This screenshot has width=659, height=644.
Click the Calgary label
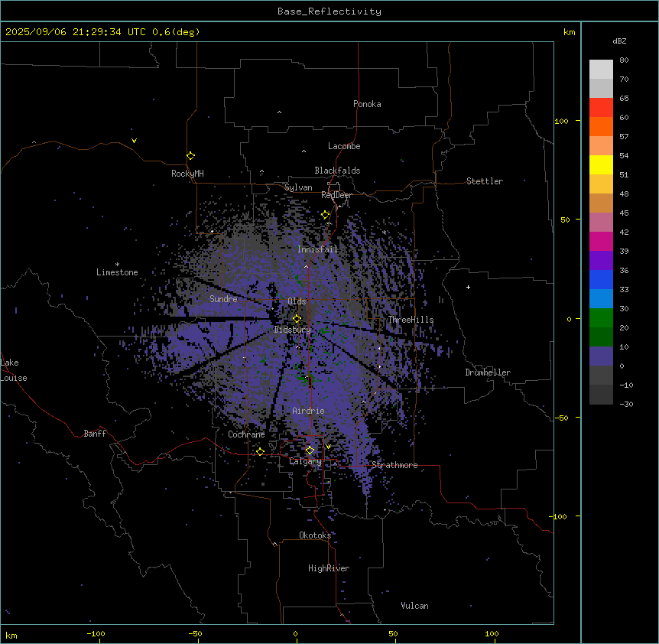[x=306, y=461]
